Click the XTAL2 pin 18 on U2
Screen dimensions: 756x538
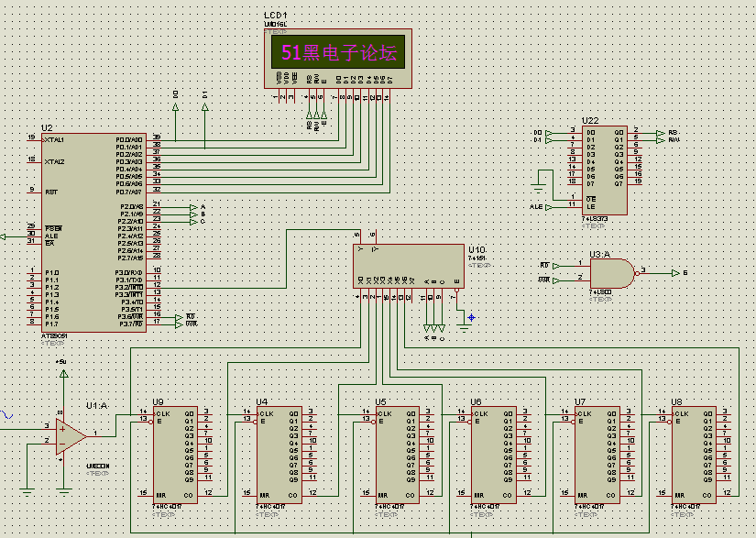click(34, 162)
